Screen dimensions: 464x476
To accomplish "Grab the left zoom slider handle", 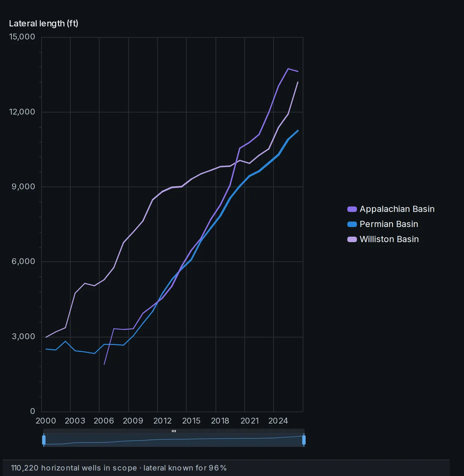I will click(x=44, y=440).
